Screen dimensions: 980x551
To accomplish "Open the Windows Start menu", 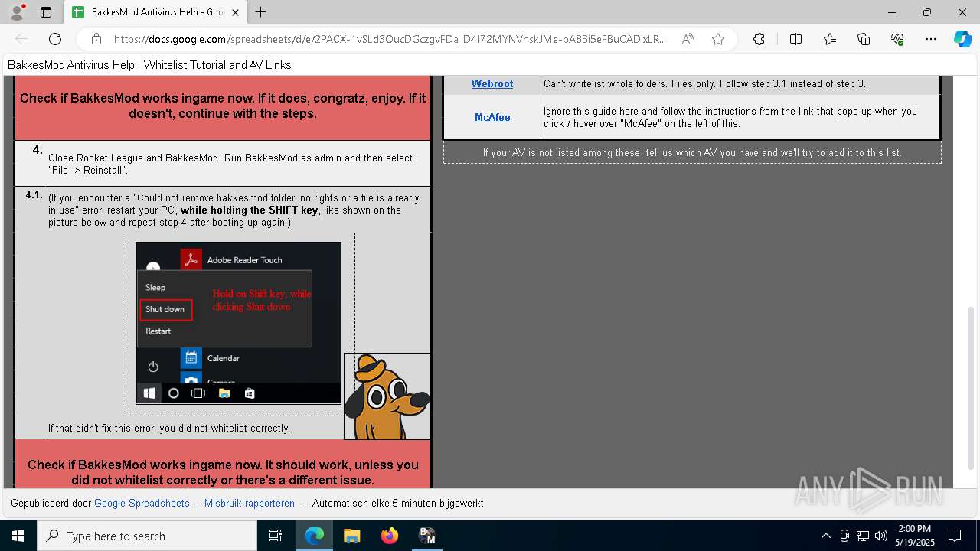I will click(18, 536).
